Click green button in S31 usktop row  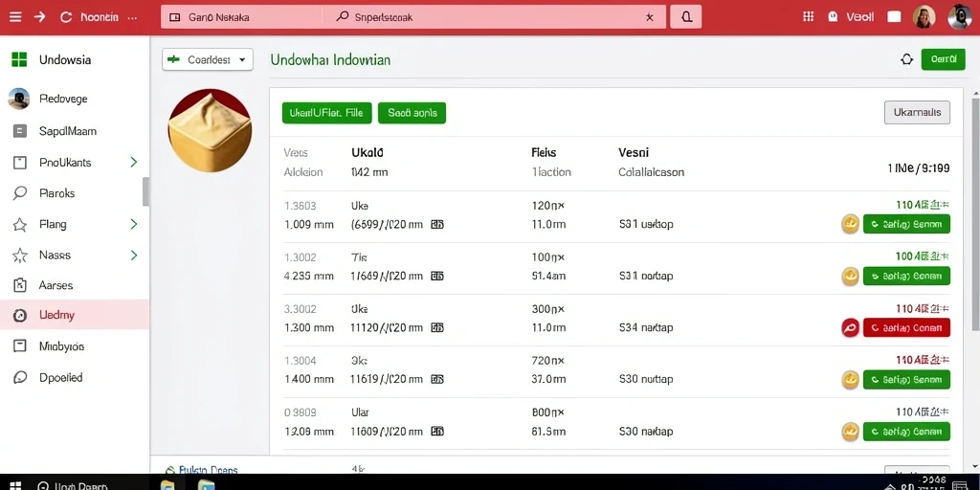(906, 224)
